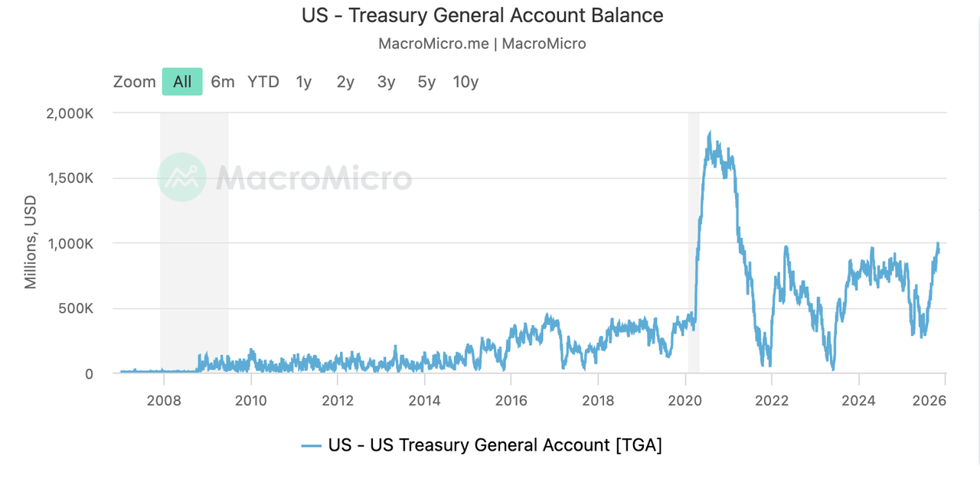Click the chart title text
The height and width of the screenshot is (482, 980).
click(482, 15)
